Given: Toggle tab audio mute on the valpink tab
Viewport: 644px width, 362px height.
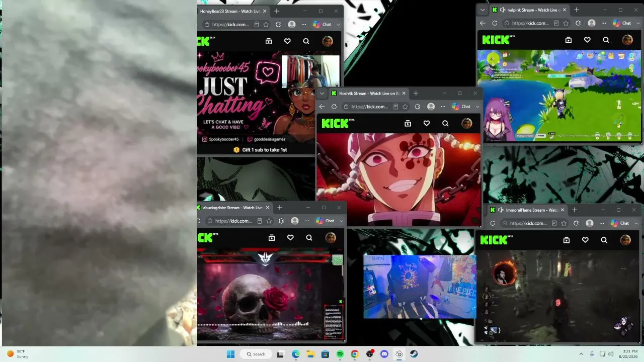Looking at the screenshot, I should tap(502, 10).
